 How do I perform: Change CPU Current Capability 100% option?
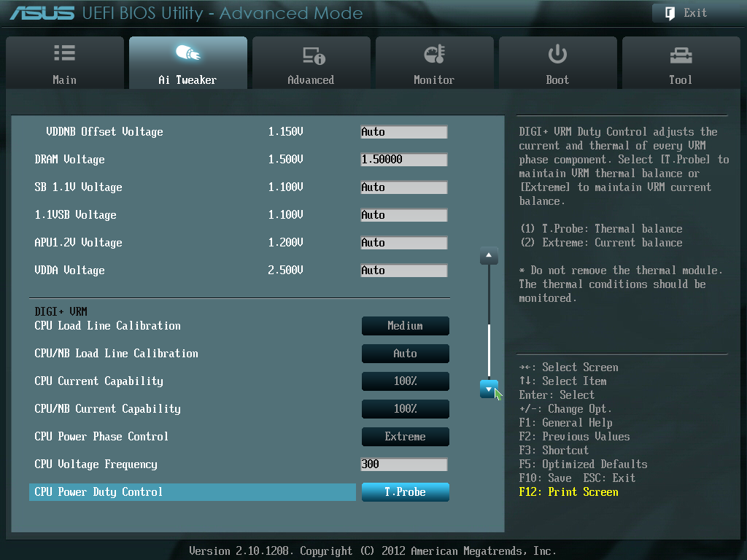(405, 381)
